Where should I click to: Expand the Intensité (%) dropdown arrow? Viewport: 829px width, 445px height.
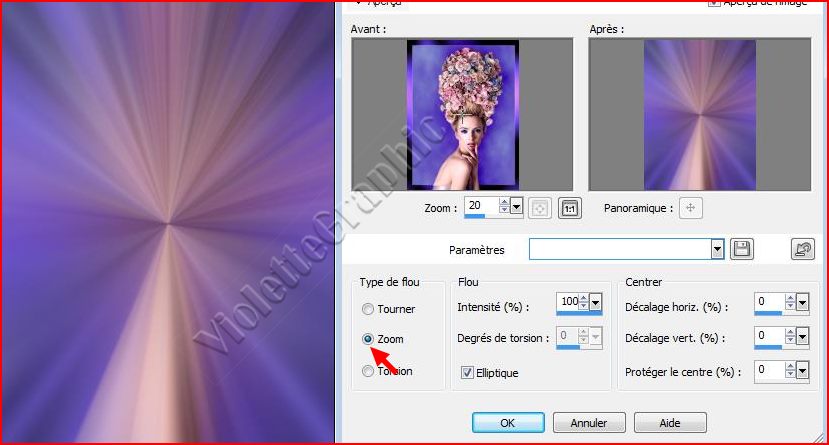(596, 303)
